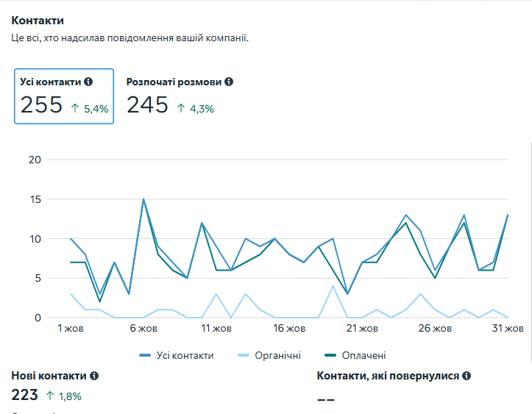This screenshot has width=532, height=414.
Task: Open info icon beside 'Контакти, які повернулися'
Action: (467, 376)
